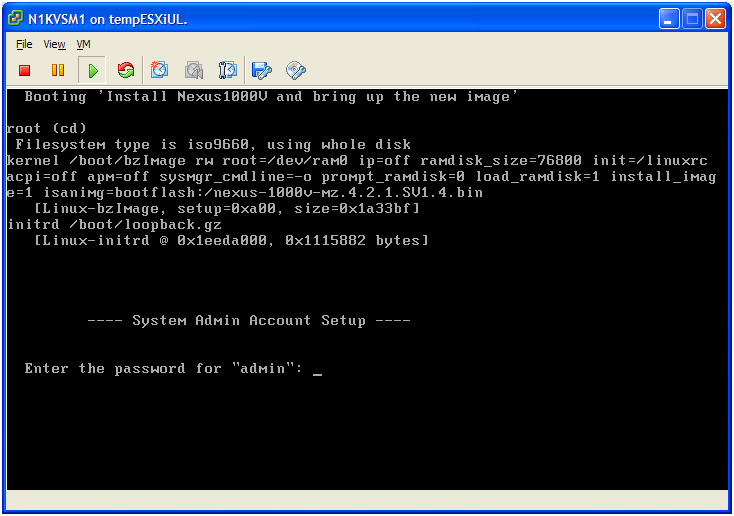The width and height of the screenshot is (734, 516).
Task: Click the 'kernel /boot/bzImage' line
Action: (x=358, y=160)
